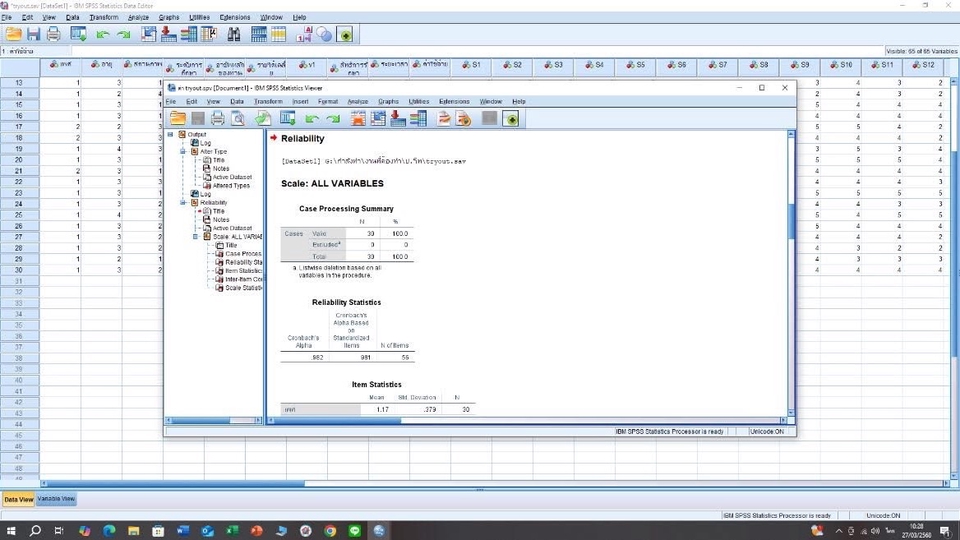Open Transform menu in the Data Editor

pos(103,17)
